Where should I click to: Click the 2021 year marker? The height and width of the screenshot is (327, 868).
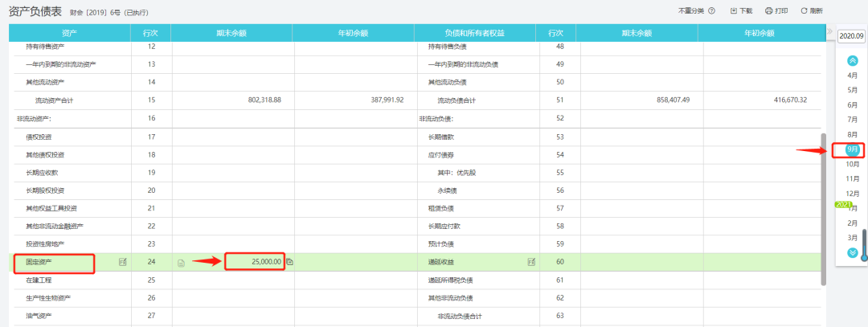(x=843, y=204)
